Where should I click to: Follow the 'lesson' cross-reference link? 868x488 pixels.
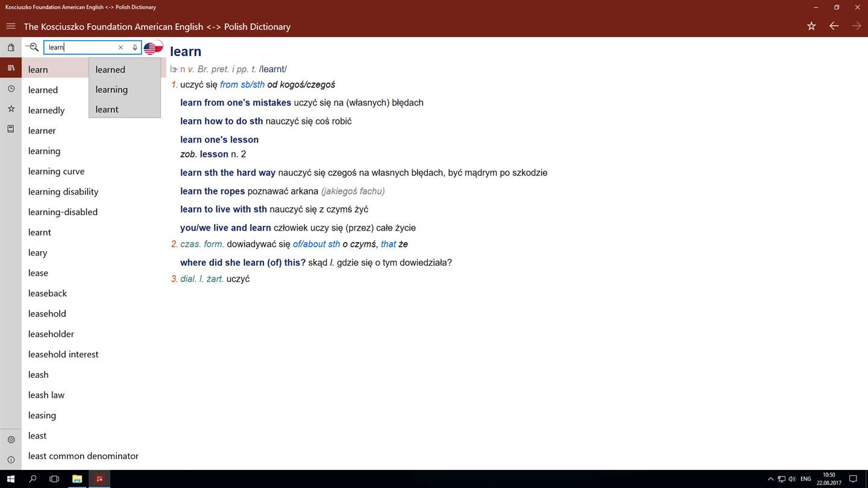pyautogui.click(x=214, y=154)
